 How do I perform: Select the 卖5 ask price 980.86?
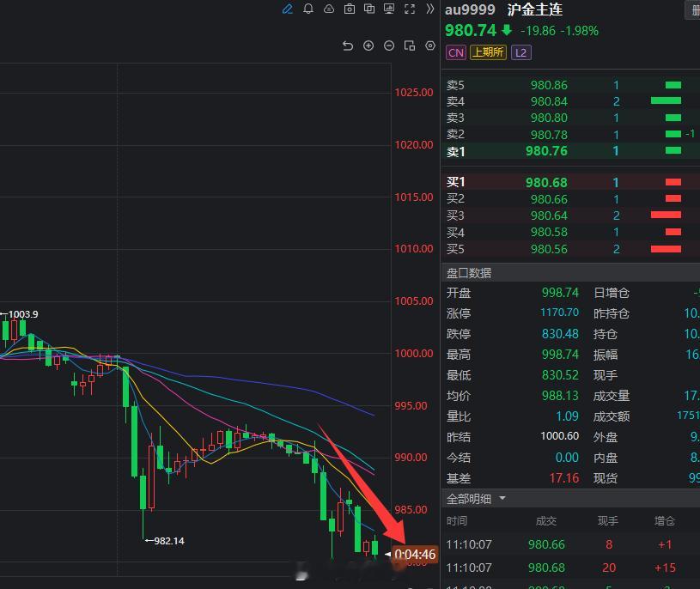(x=549, y=85)
